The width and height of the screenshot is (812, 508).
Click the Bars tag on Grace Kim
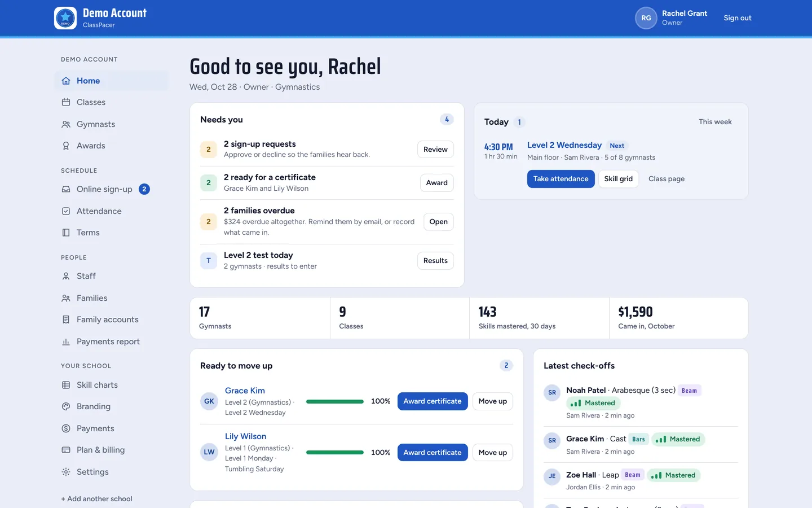click(638, 439)
